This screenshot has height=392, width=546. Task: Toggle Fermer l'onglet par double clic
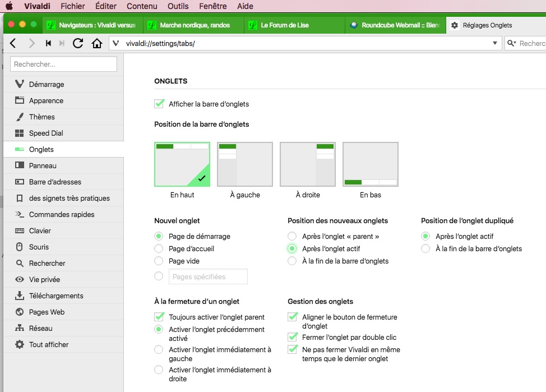[x=293, y=338]
